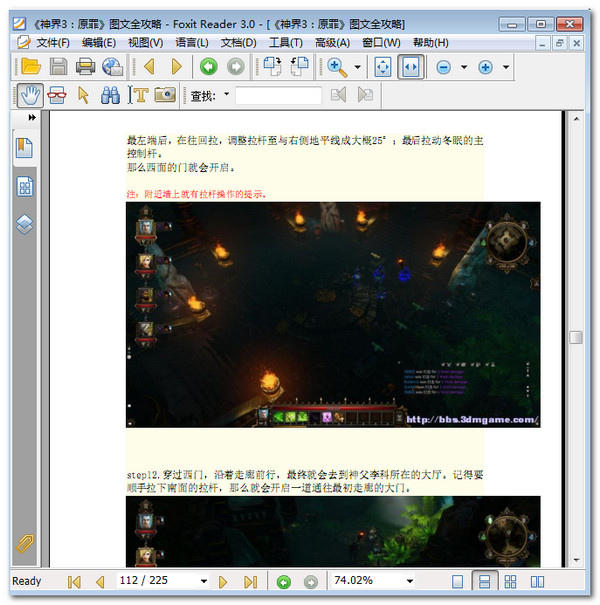This screenshot has height=605, width=600.
Task: Click find previous icon next to search box
Action: tap(338, 95)
